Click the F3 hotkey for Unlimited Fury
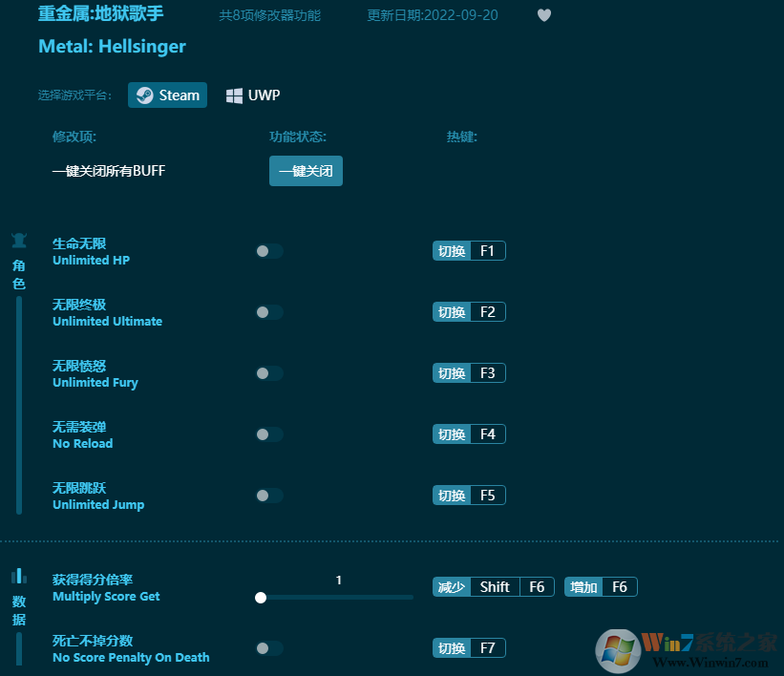The image size is (784, 676). pyautogui.click(x=469, y=373)
